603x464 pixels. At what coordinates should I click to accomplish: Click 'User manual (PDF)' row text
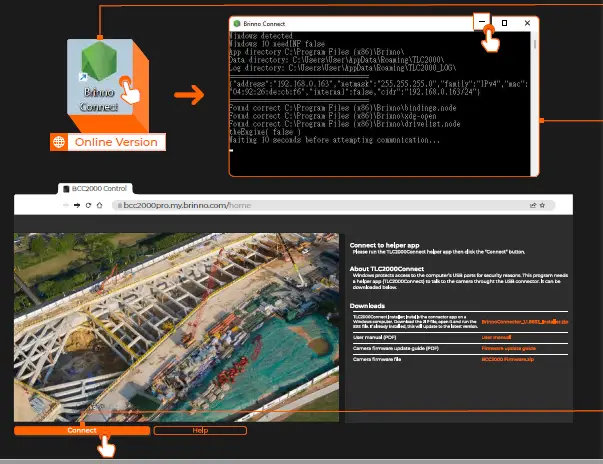(374, 337)
